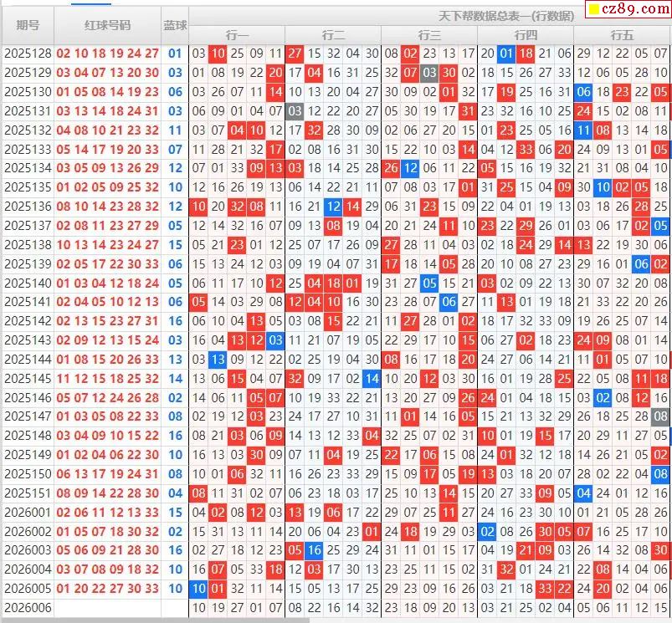Screen dimensions: 672x623
Task: Click gray highlighted 08 in issue 2025147 row
Action: click(x=660, y=416)
